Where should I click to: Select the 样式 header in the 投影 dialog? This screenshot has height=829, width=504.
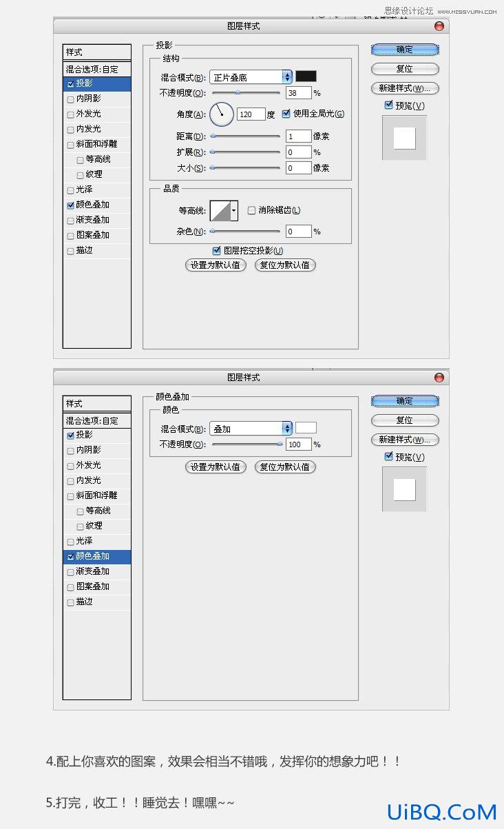coord(96,52)
